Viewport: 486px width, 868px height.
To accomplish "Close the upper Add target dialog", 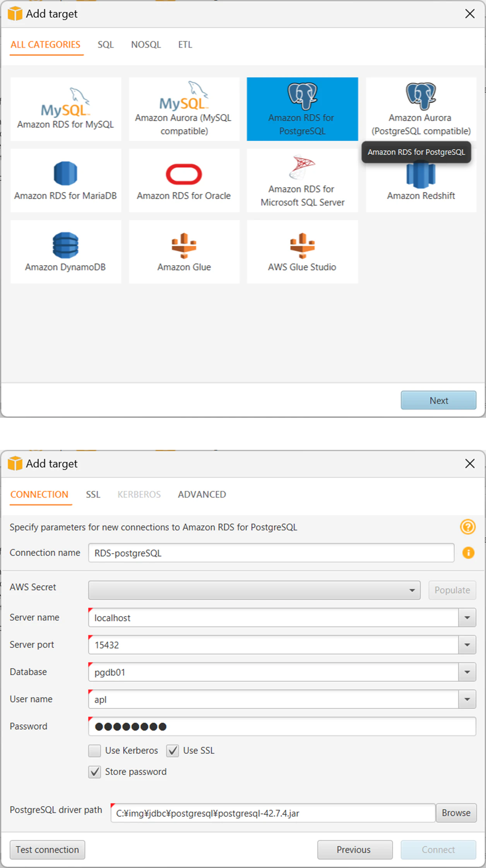I will 470,14.
